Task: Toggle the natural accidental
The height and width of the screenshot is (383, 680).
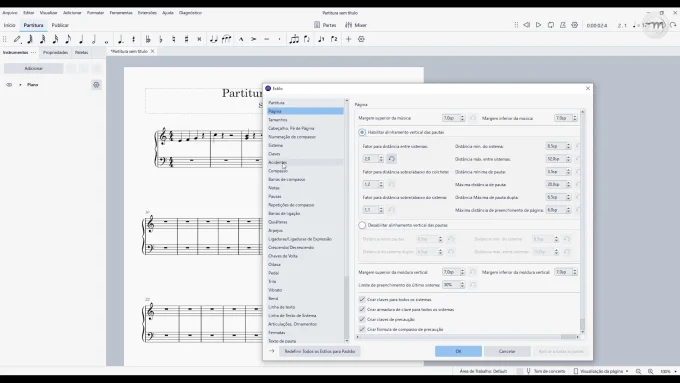Action: click(173, 39)
